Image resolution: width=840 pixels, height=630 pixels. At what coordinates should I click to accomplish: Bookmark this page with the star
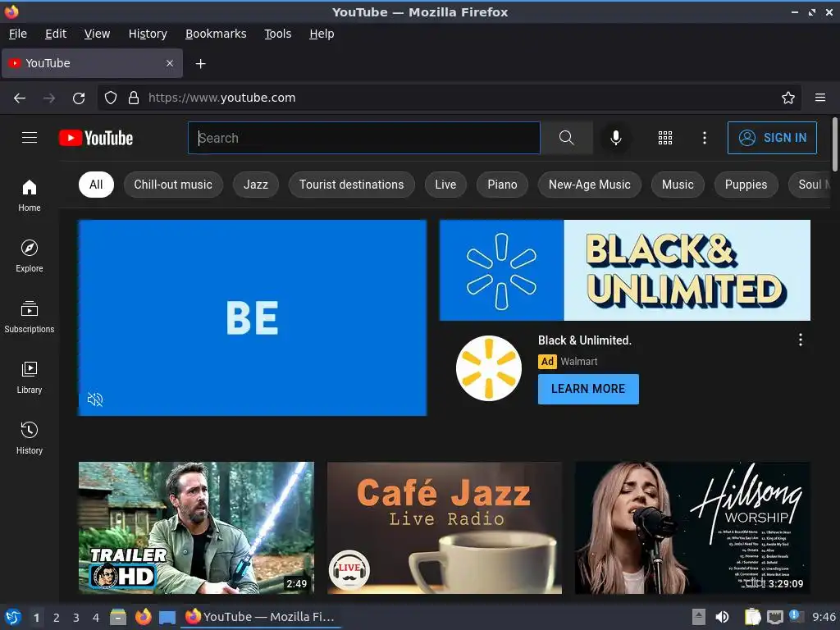click(788, 98)
